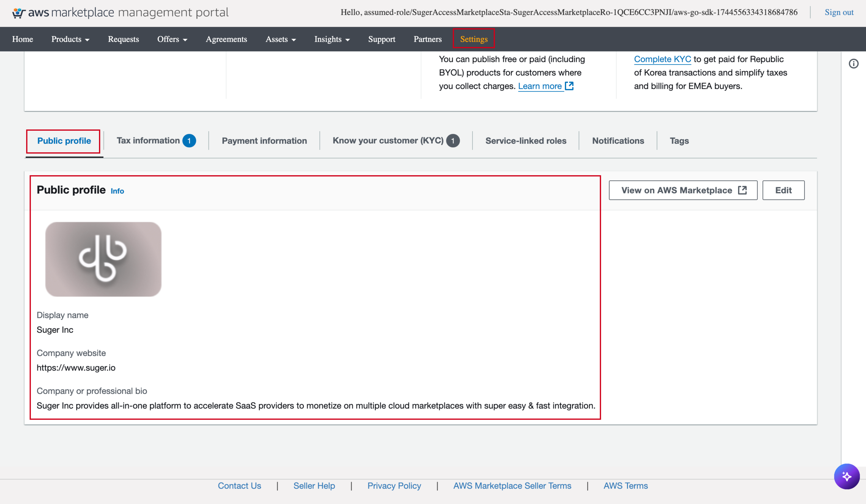Click the View on AWS Marketplace button
866x504 pixels.
point(683,190)
